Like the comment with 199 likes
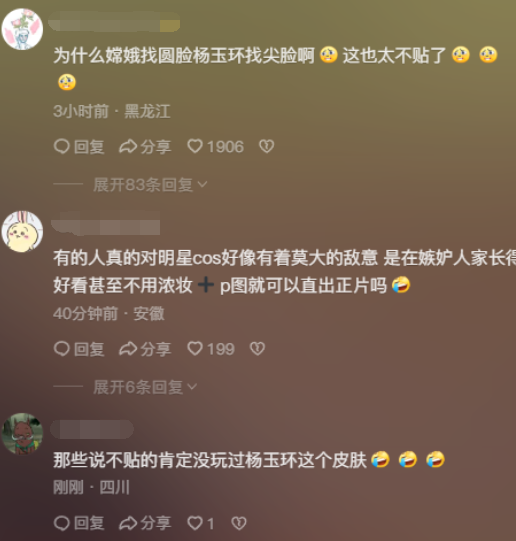 point(211,349)
